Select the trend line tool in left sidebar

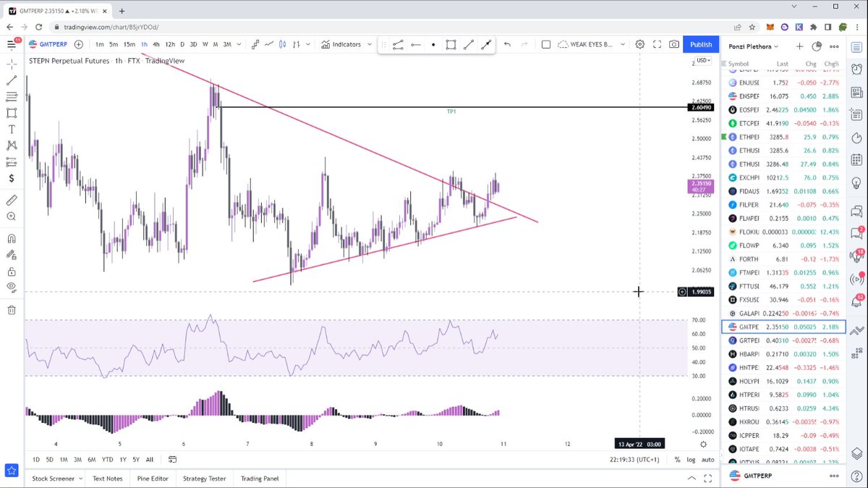coord(12,80)
